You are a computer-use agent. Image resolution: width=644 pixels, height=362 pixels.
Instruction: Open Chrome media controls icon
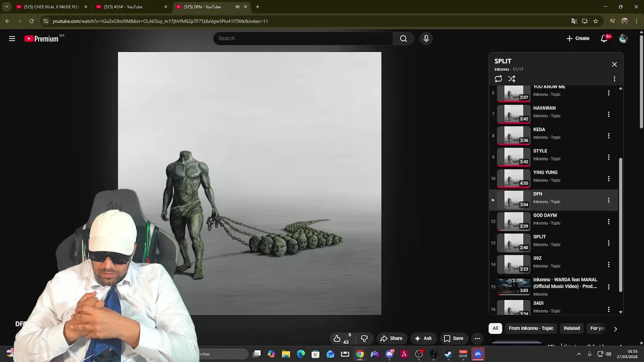click(x=612, y=21)
